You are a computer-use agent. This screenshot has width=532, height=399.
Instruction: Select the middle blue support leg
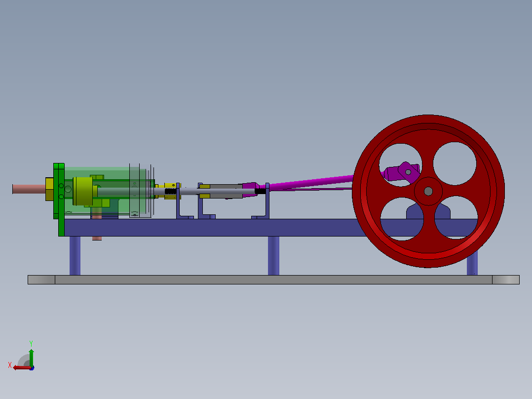pos(273,256)
